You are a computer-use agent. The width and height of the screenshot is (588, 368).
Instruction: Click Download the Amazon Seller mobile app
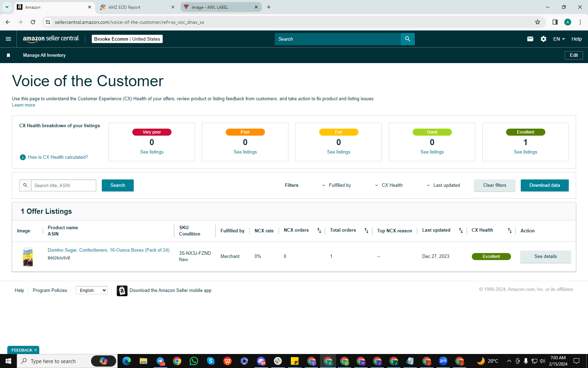[x=170, y=291]
